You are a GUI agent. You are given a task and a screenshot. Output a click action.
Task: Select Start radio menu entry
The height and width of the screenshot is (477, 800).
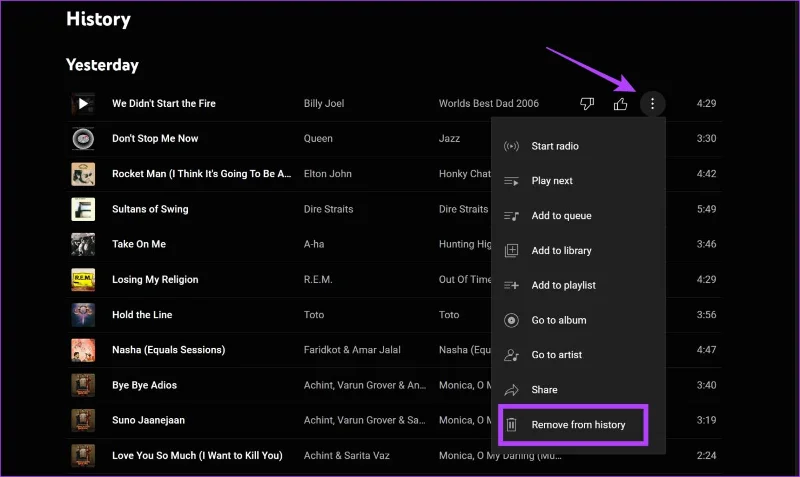(x=579, y=146)
